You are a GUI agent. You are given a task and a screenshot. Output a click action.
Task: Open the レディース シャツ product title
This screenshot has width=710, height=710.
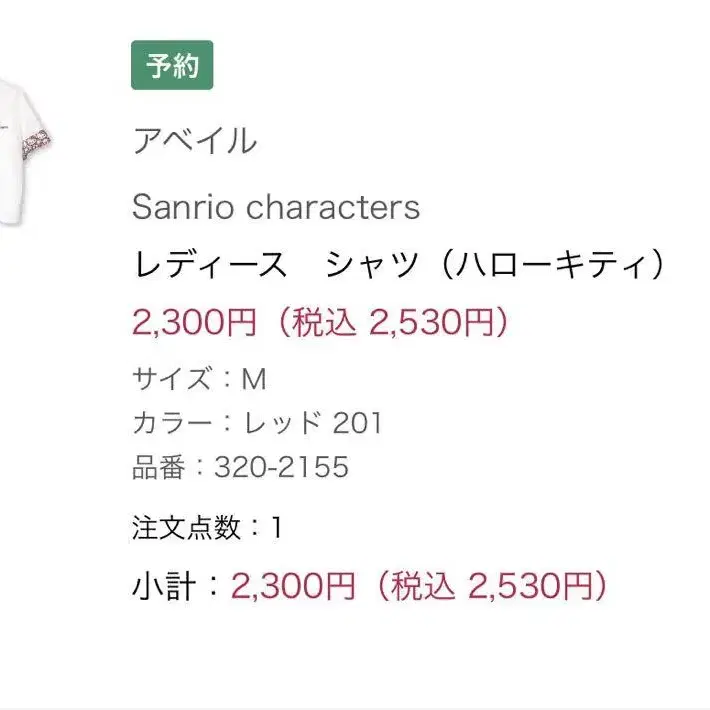pos(276,264)
